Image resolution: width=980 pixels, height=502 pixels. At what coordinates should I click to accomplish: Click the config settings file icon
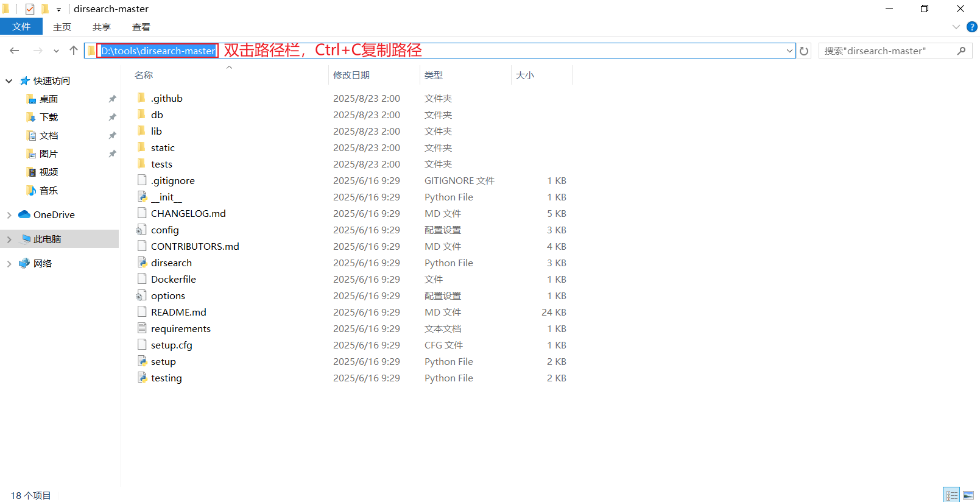point(142,230)
